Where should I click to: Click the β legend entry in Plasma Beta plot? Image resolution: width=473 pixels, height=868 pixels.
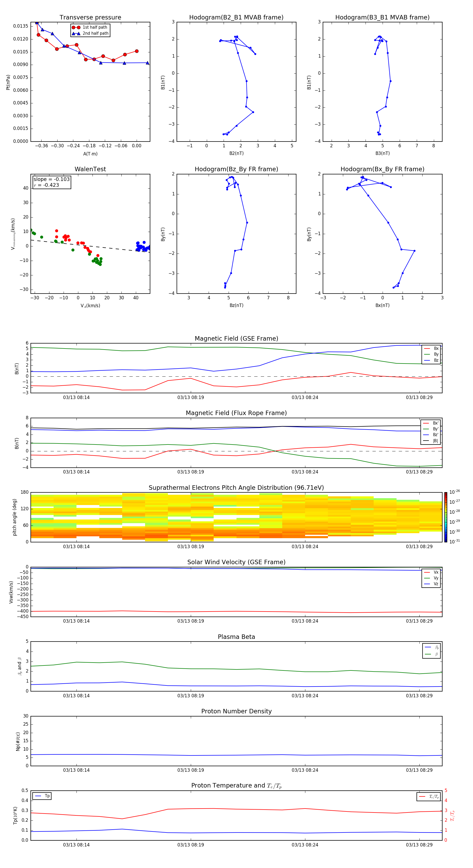point(431,654)
